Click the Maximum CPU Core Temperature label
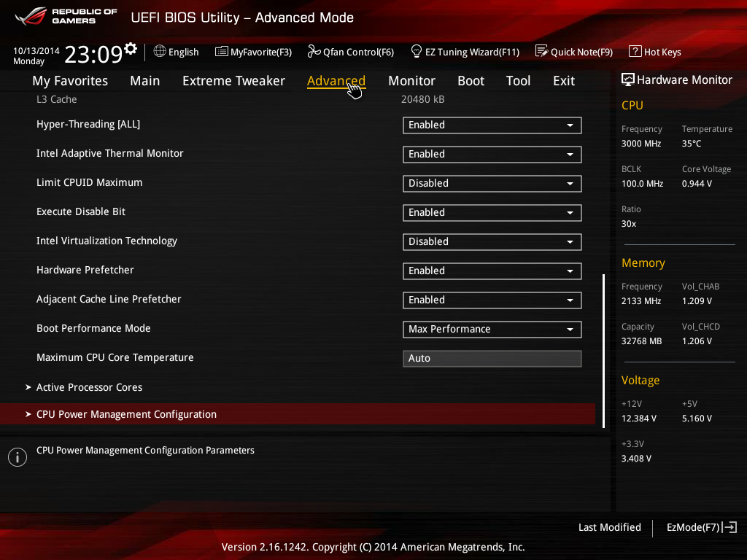Viewport: 747px width, 560px height. pos(115,357)
